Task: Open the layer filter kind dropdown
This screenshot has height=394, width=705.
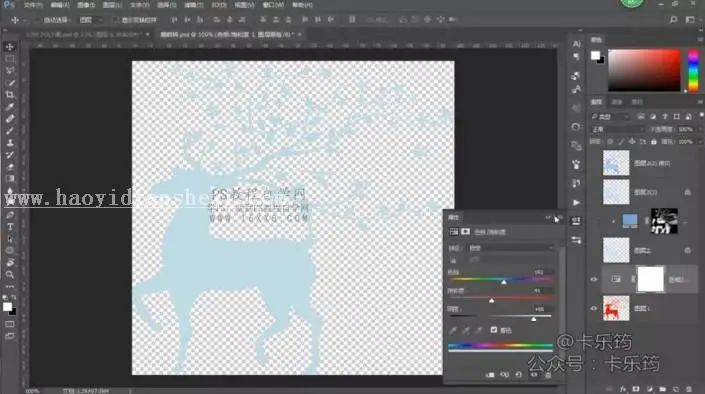Action: (611, 116)
